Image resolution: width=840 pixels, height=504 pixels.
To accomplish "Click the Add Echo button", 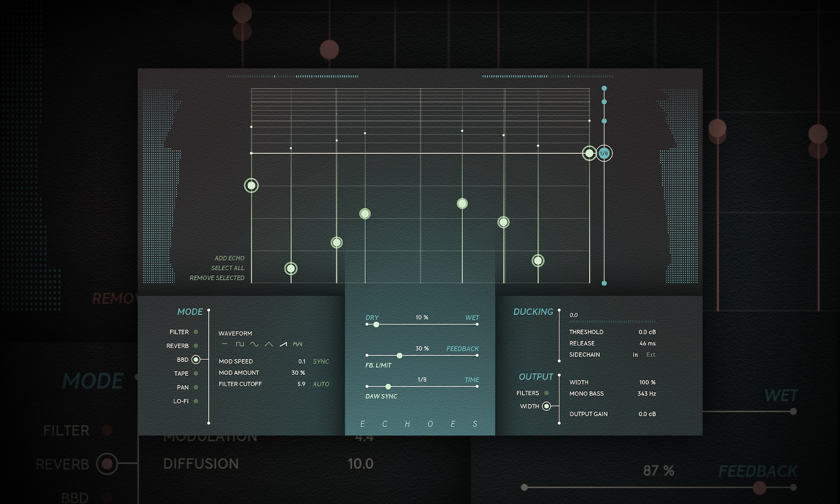I will 229,258.
